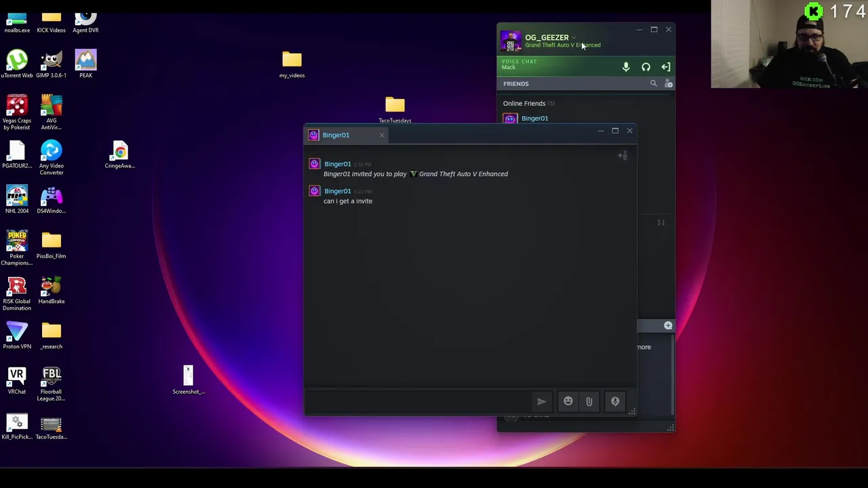
Task: Click the 'more' link in friends window
Action: [644, 347]
